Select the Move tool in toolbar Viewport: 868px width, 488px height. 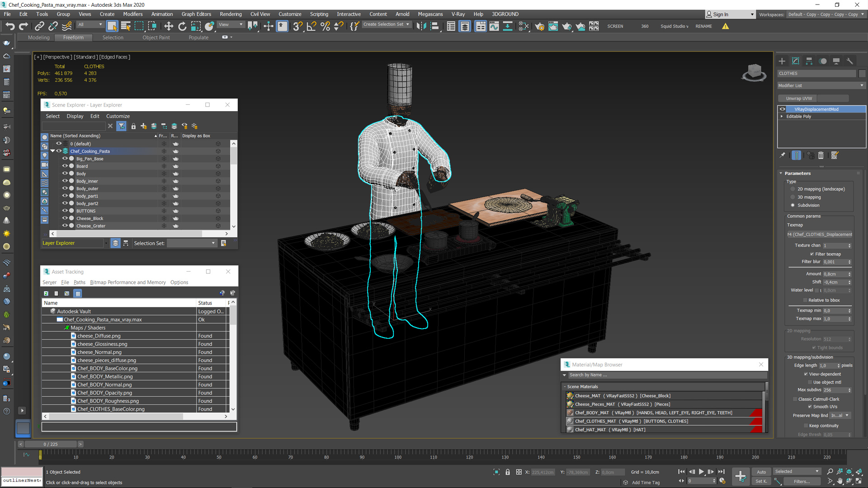pyautogui.click(x=169, y=26)
